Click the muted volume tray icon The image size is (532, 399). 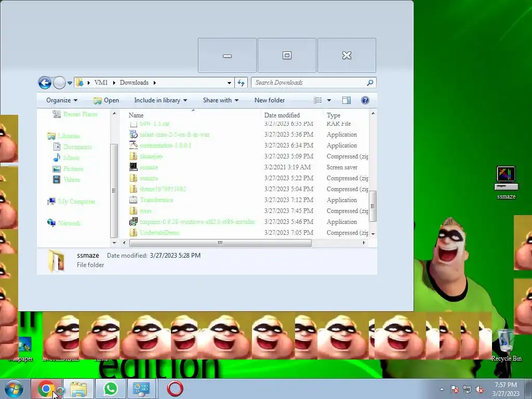click(480, 390)
